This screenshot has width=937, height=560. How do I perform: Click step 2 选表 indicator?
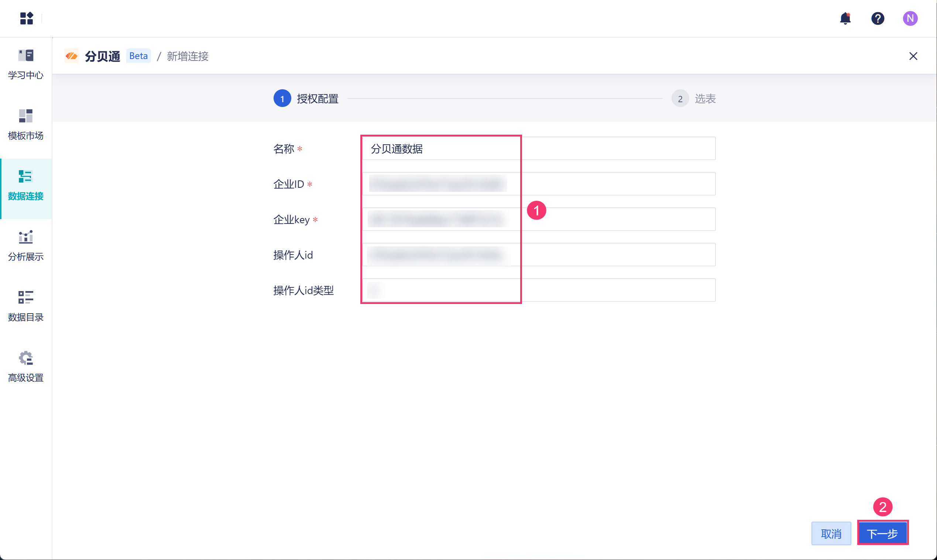[x=680, y=98]
